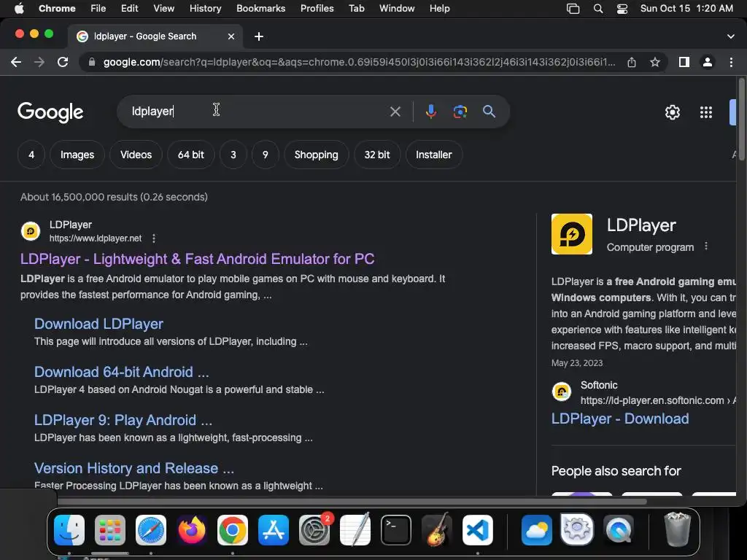Launch Safari from the Dock
Image resolution: width=747 pixels, height=560 pixels.
[x=150, y=530]
